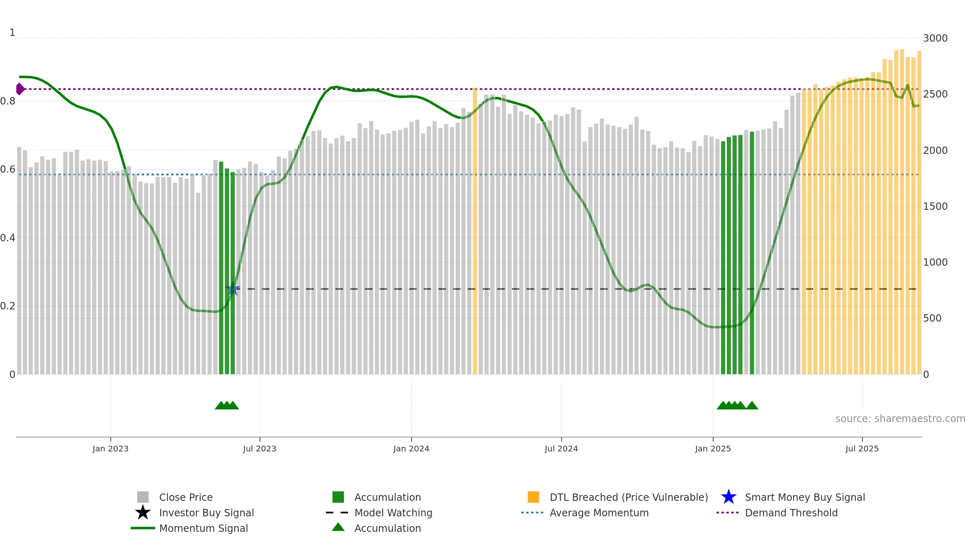Click the gray Close Price color swatch
980x551 pixels.
143,497
